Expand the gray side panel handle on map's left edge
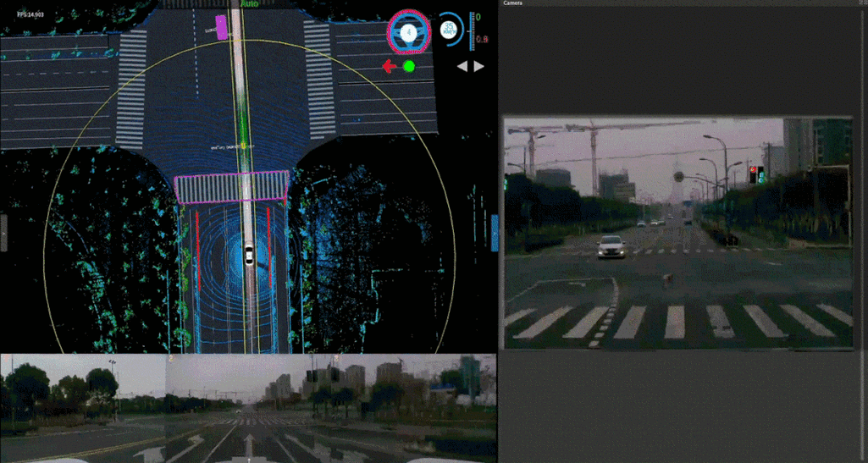The height and width of the screenshot is (463, 868). pyautogui.click(x=3, y=233)
